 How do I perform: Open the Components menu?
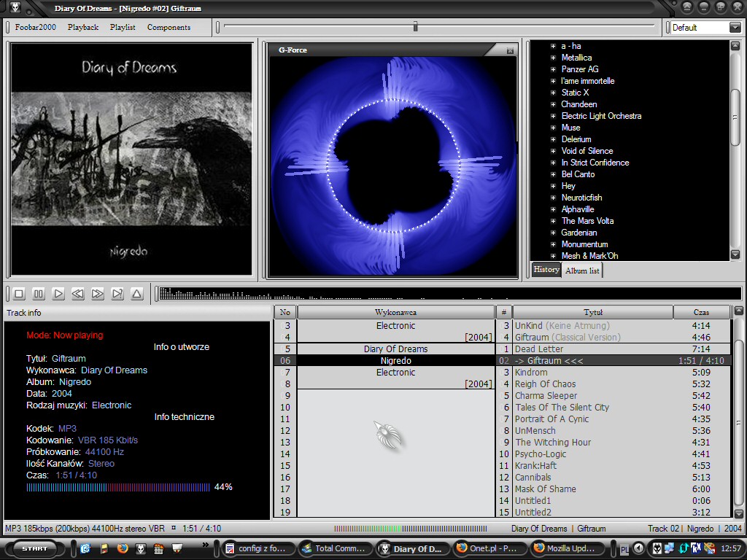[169, 27]
